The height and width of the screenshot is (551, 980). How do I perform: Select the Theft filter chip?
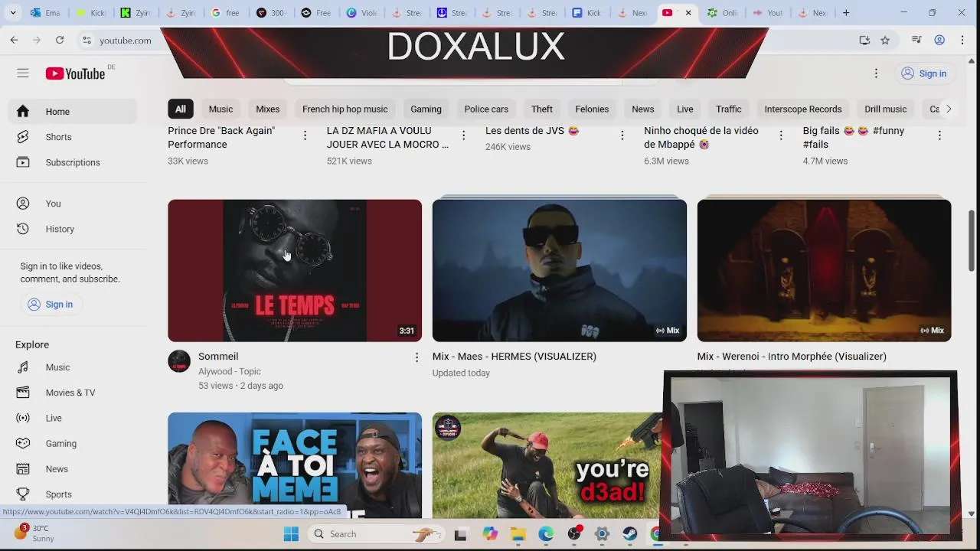pyautogui.click(x=542, y=109)
